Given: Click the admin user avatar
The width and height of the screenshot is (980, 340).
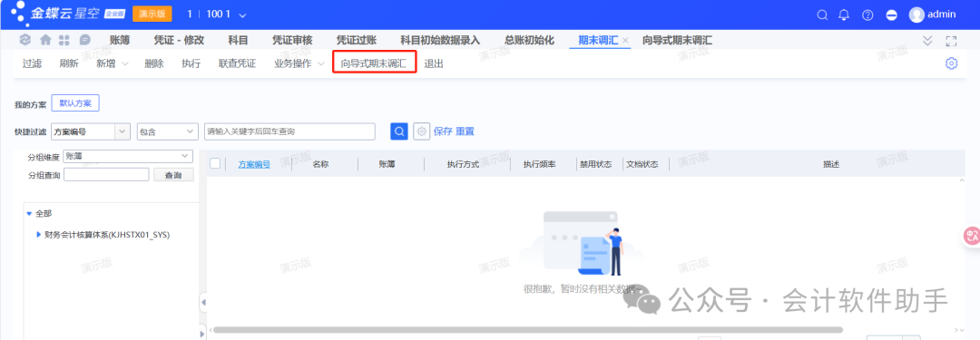Looking at the screenshot, I should tap(916, 15).
